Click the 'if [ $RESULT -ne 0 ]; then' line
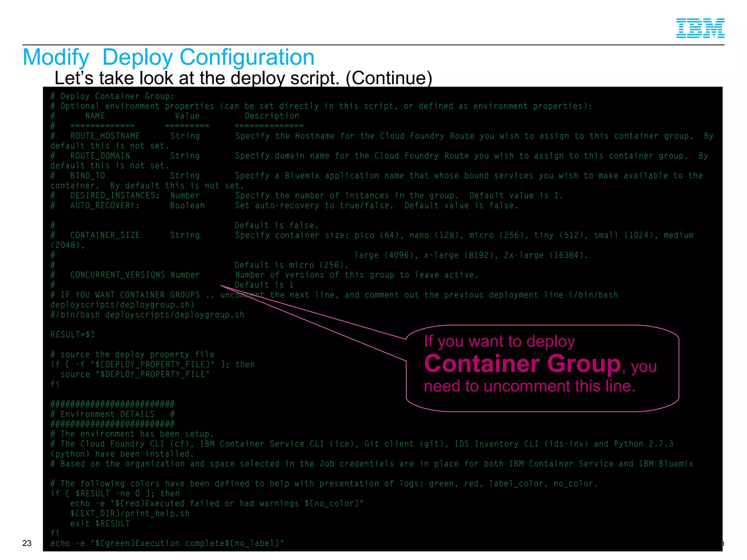This screenshot has height=560, width=747. click(115, 494)
